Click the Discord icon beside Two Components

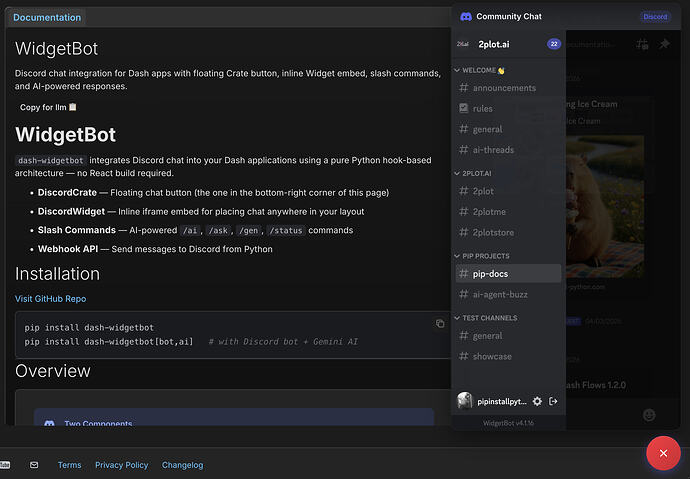tap(49, 423)
